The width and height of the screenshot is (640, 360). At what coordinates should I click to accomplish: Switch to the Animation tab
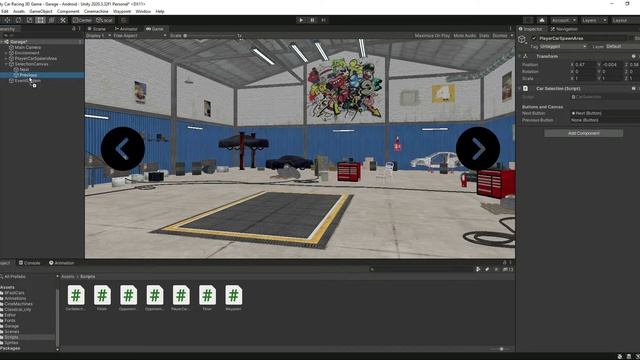click(x=62, y=263)
